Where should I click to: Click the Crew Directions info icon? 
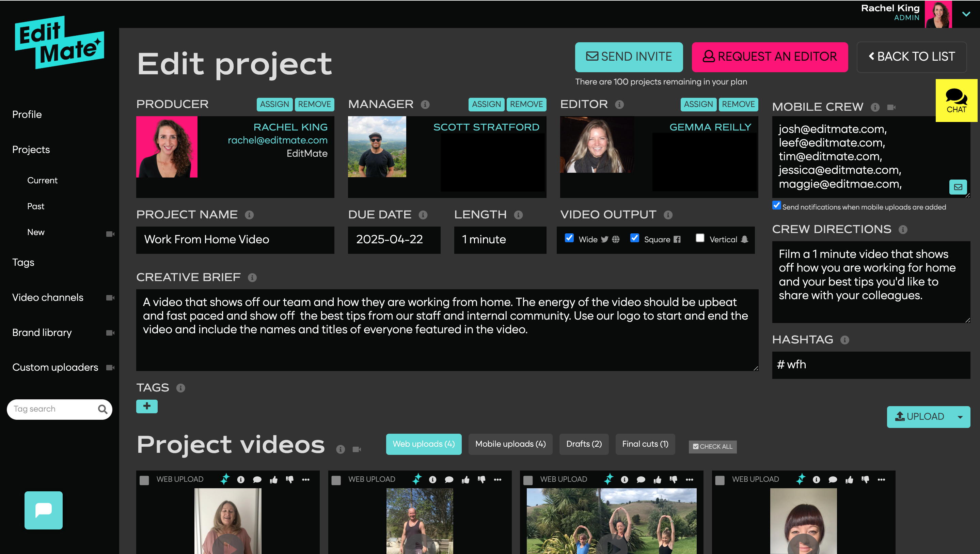[903, 230]
